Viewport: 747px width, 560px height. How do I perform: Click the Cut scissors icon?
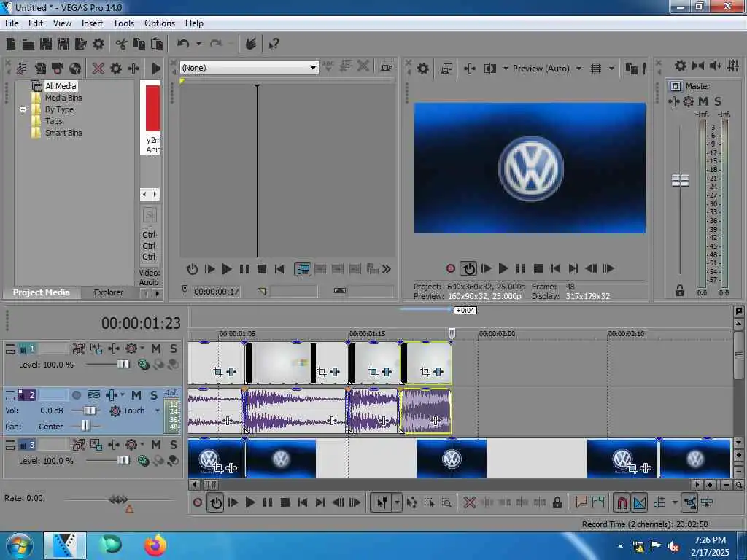point(122,44)
